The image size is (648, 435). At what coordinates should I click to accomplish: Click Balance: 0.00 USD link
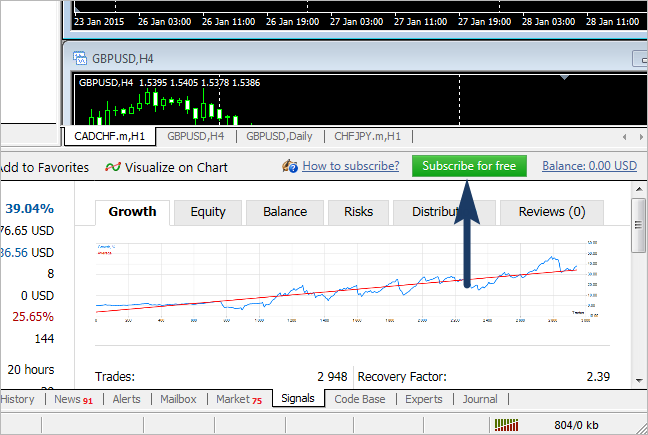[589, 166]
